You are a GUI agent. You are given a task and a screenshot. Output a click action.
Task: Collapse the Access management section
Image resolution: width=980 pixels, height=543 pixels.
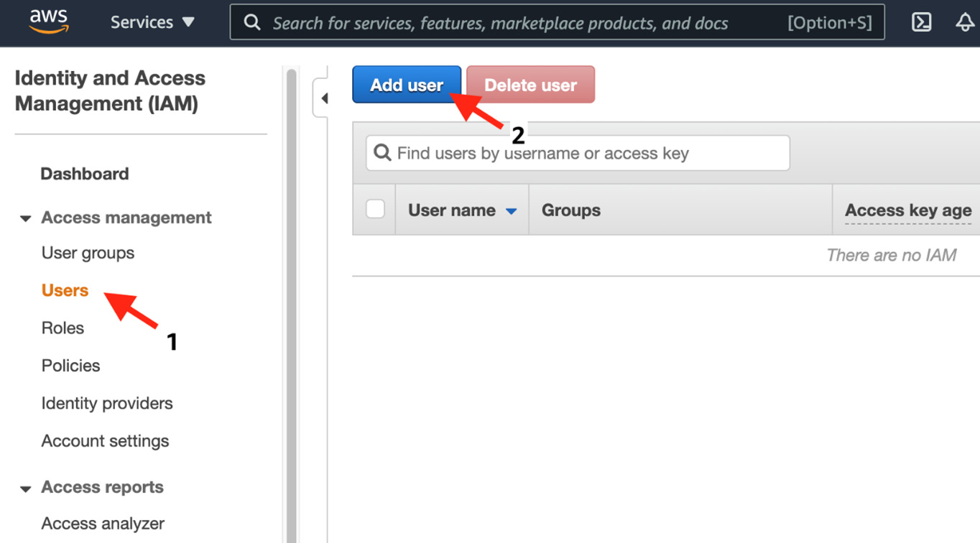(26, 218)
